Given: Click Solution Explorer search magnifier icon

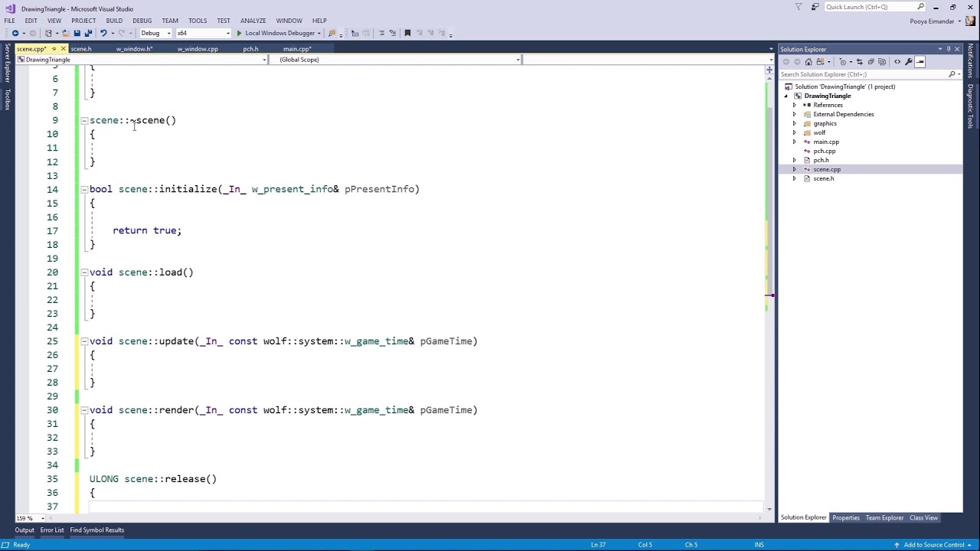Looking at the screenshot, I should tap(952, 74).
